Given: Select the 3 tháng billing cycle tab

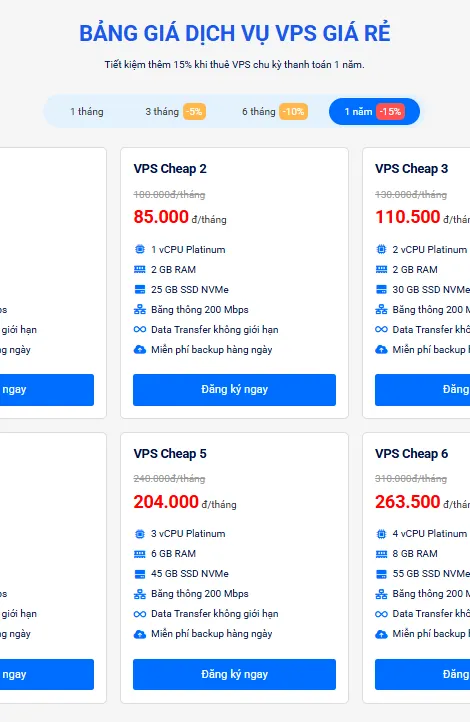Looking at the screenshot, I should (175, 111).
